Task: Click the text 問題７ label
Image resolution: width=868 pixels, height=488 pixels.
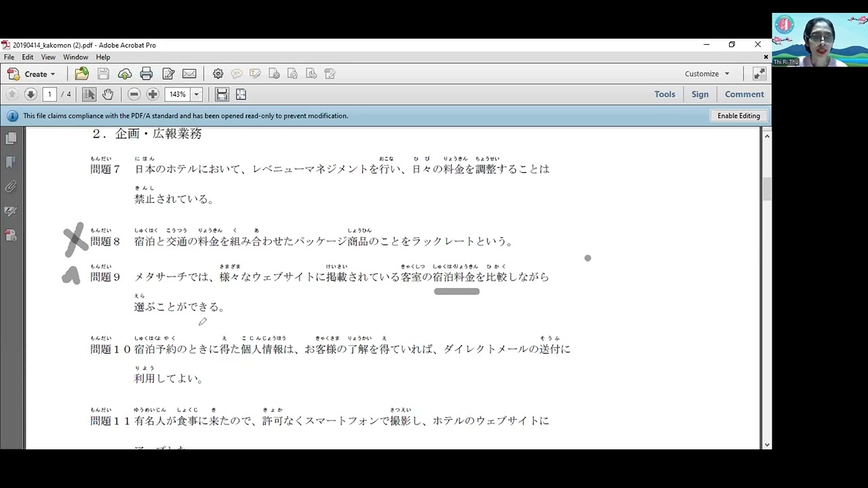Action: (x=105, y=169)
